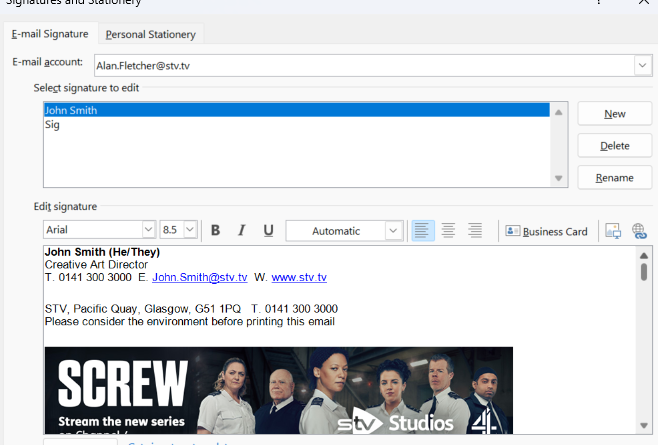Click the John Smith (He/They) name line
The image size is (658, 445).
(x=102, y=252)
